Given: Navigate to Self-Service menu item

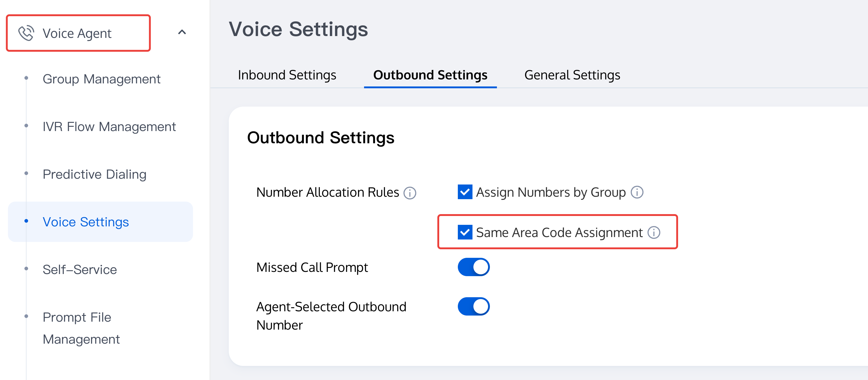Looking at the screenshot, I should click(79, 269).
